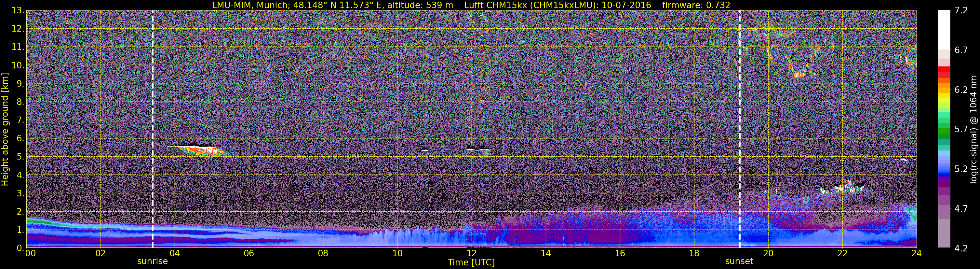This screenshot has width=980, height=269.
Task: Click the 'Time [UTC]' axis label
Action: (x=471, y=262)
